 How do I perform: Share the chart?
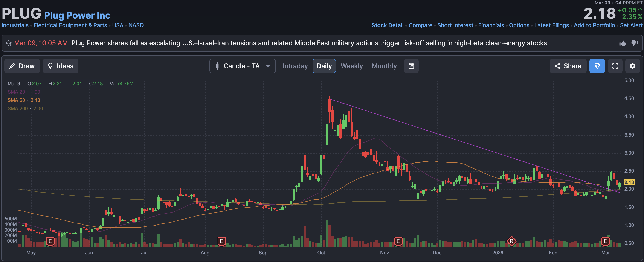(568, 66)
